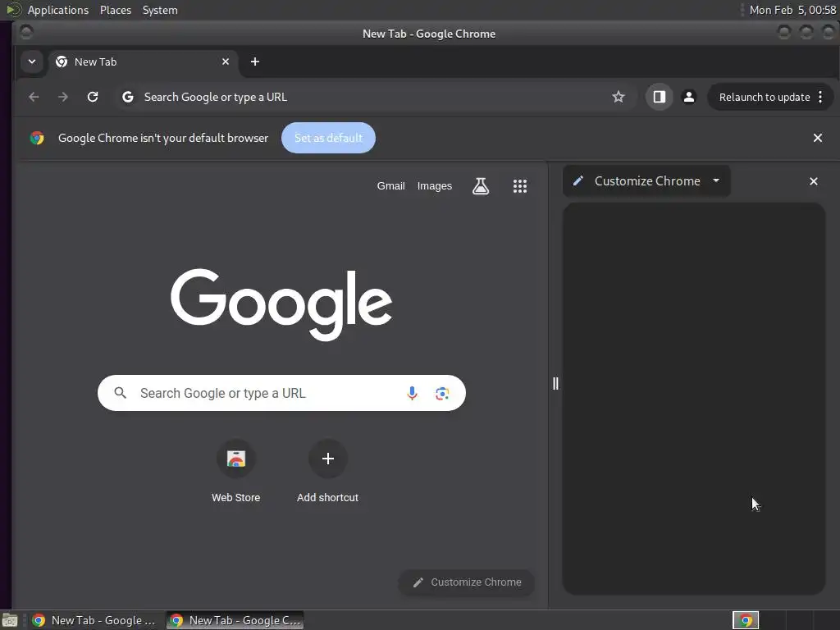Dismiss the default browser infobar
Screen dimensions: 840x630
coord(818,138)
